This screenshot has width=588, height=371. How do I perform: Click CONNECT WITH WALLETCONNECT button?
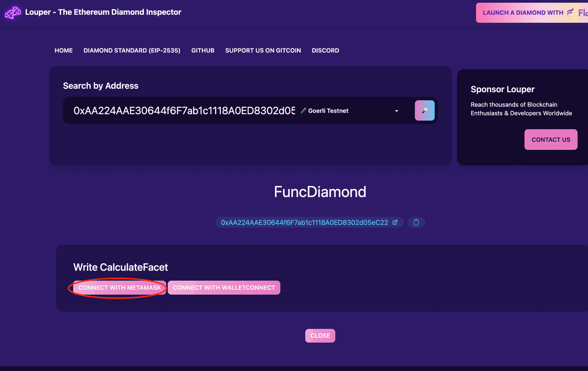point(224,288)
